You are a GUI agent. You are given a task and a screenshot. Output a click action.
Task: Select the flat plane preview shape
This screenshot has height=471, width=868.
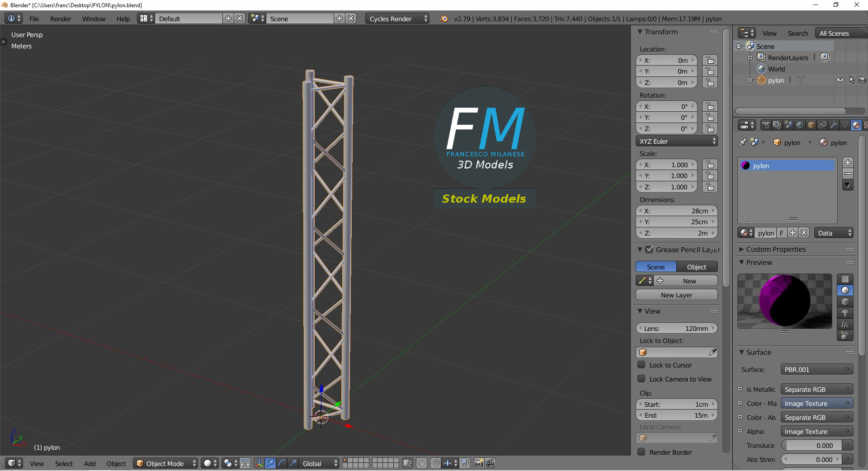pos(845,279)
